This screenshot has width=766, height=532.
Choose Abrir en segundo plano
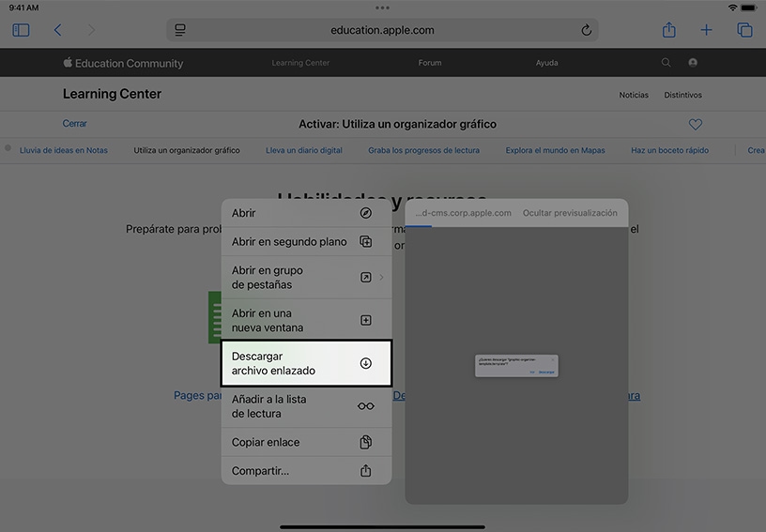tap(306, 241)
